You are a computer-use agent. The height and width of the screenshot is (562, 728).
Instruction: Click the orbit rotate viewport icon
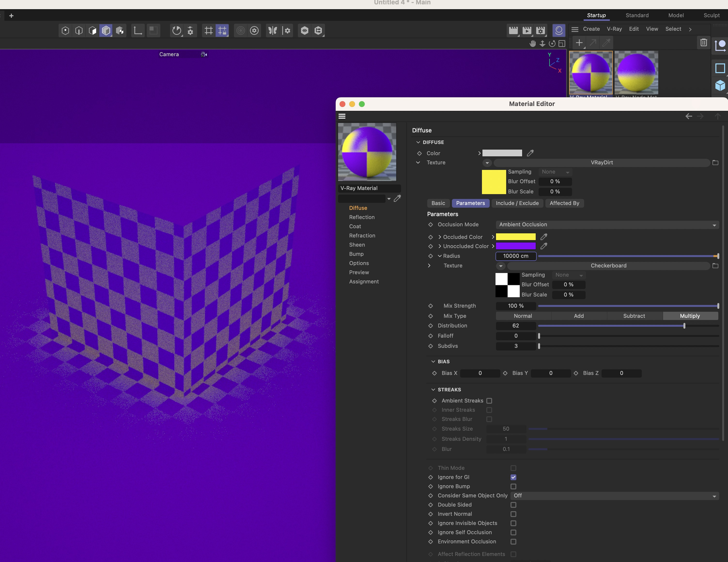coord(552,44)
